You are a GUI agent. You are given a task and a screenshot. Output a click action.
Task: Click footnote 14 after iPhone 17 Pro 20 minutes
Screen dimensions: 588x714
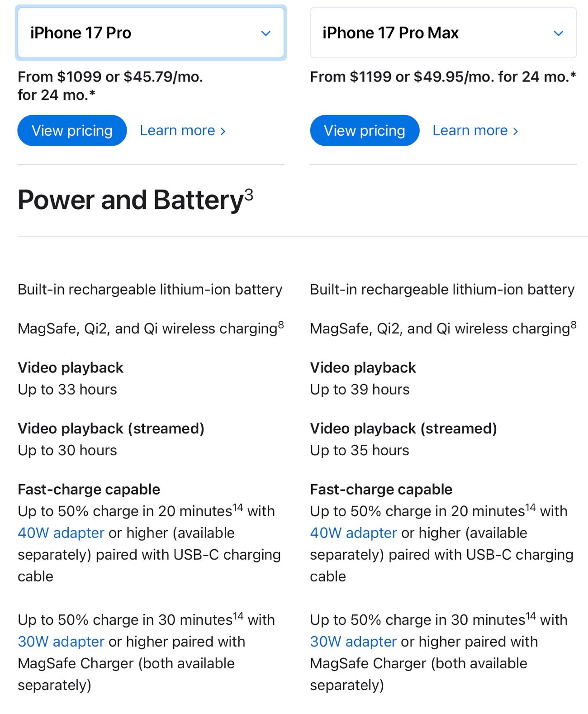[238, 507]
